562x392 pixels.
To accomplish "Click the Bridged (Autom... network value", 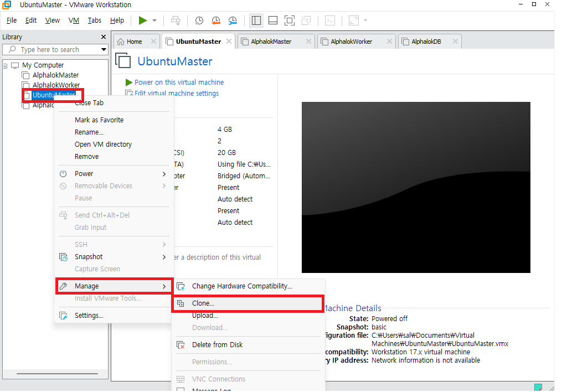I will (x=244, y=176).
